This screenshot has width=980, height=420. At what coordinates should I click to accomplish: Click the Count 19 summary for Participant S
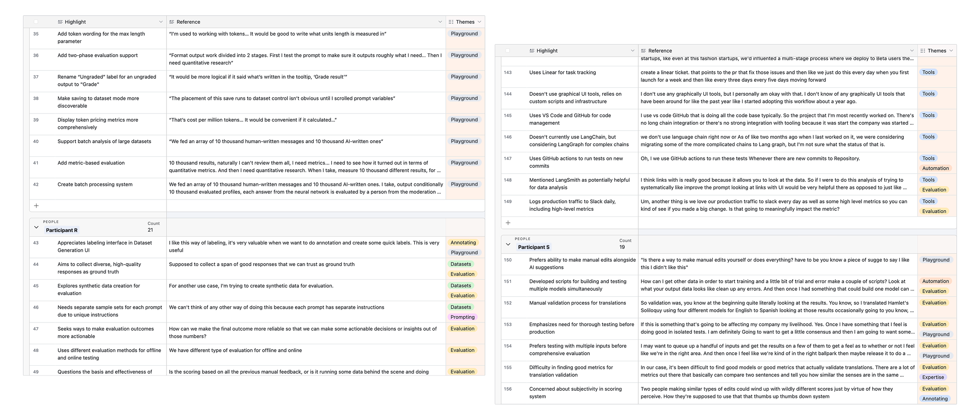(625, 244)
